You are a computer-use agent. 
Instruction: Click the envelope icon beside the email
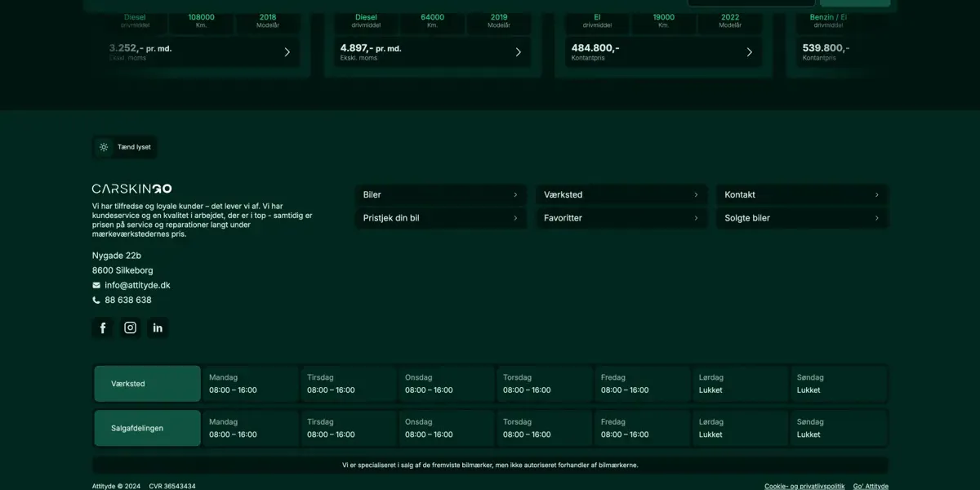click(x=96, y=285)
